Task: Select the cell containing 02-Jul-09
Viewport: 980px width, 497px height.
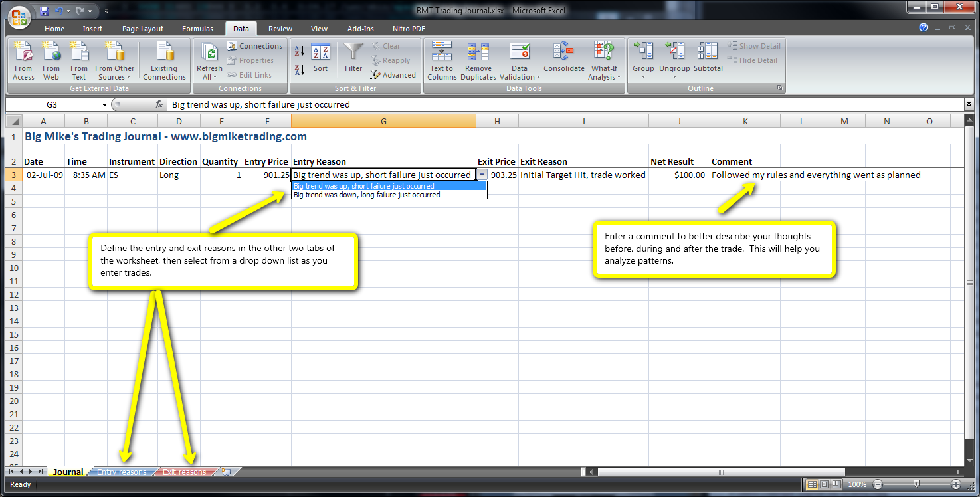Action: pos(43,175)
